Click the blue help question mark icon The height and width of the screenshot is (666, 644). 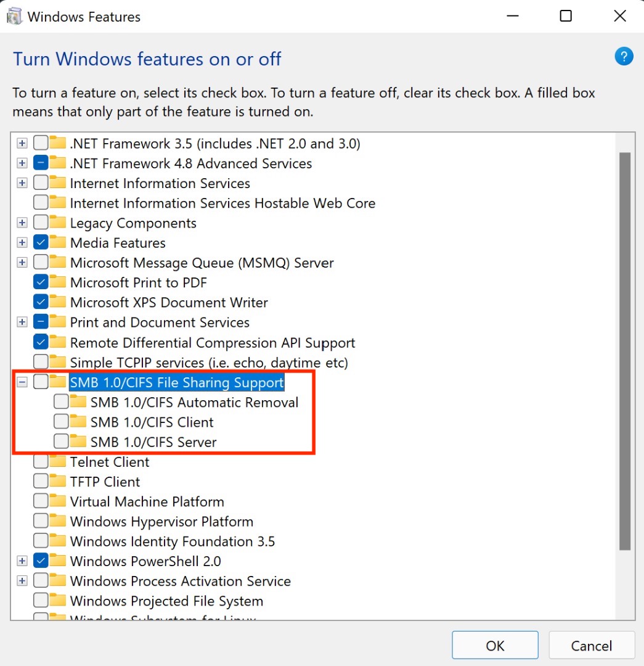pyautogui.click(x=624, y=57)
